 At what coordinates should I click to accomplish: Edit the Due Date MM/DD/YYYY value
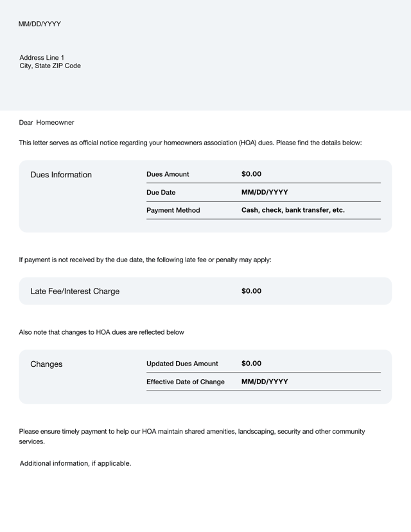(x=265, y=192)
